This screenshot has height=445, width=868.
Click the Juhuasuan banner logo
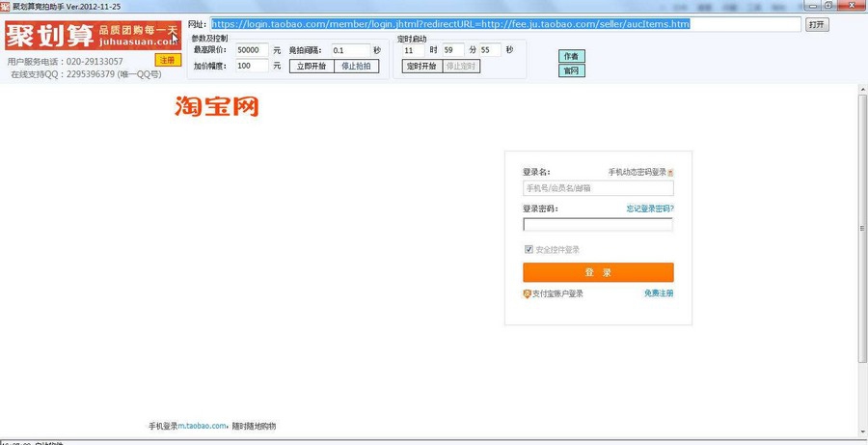(x=92, y=36)
